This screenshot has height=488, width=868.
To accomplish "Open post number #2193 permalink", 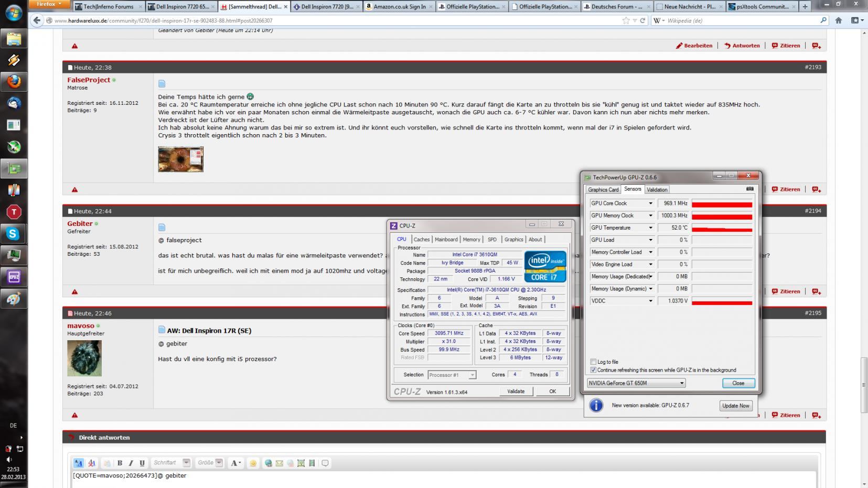I will (813, 67).
